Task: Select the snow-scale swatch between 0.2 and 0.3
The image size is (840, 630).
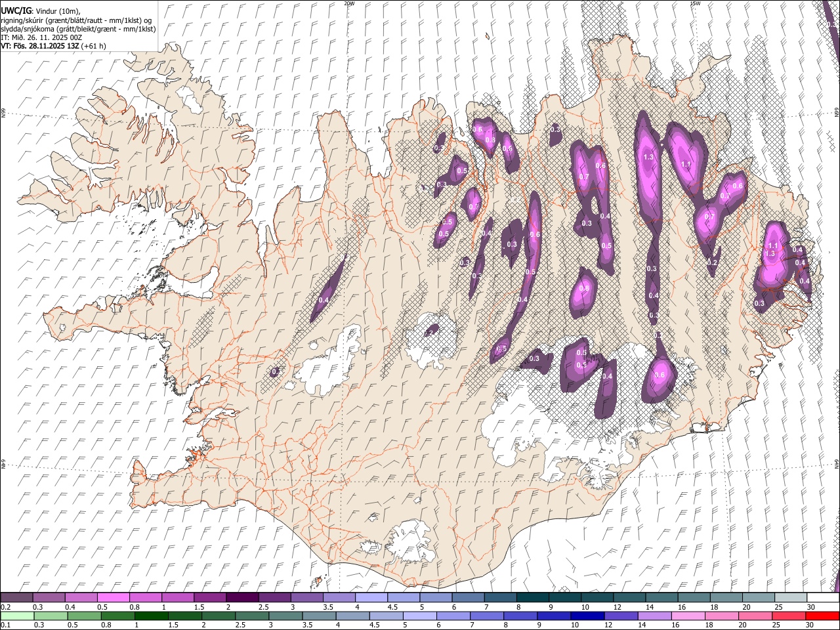Action: tap(16, 597)
